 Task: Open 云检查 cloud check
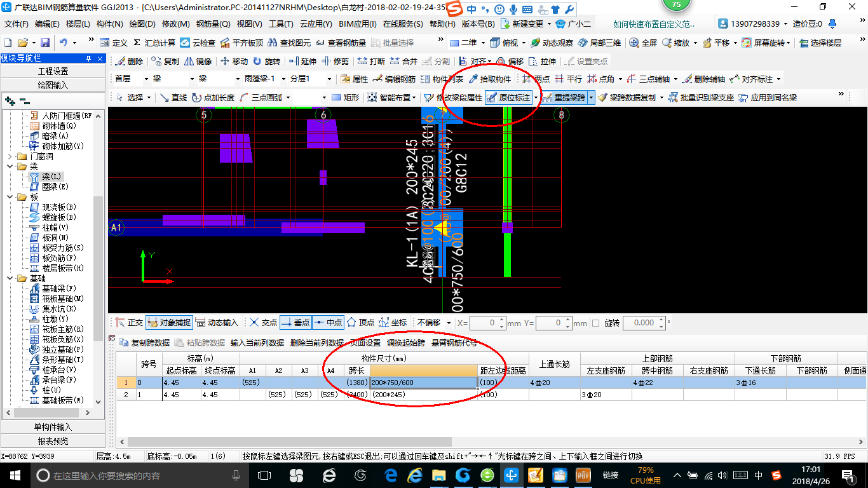coord(198,43)
